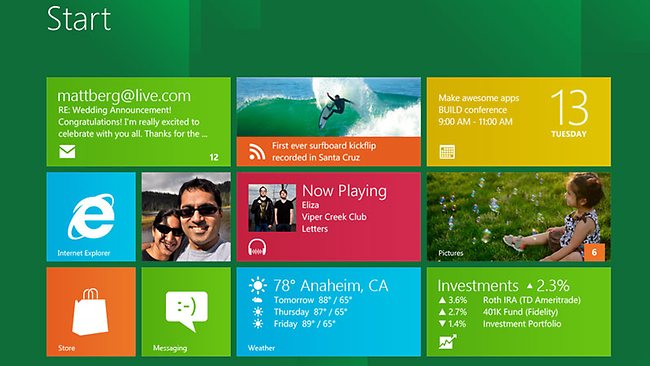Screen dimensions: 650x366
Task: Click the Now Playing heading
Action: (344, 191)
